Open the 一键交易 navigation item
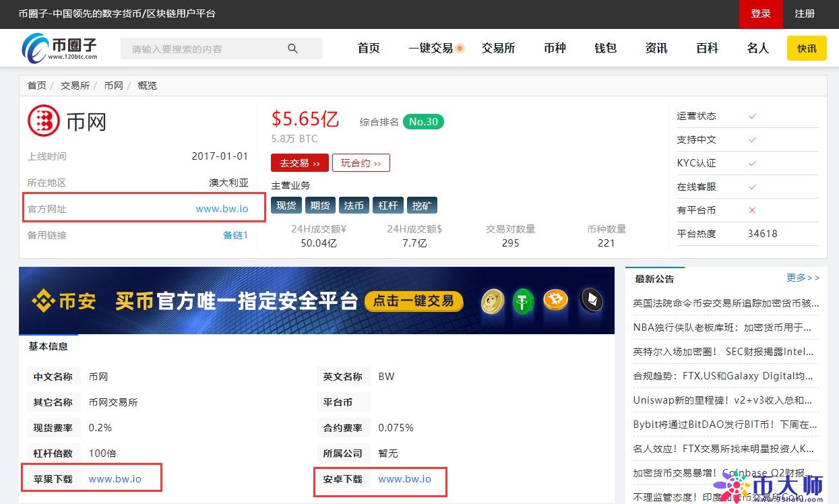This screenshot has width=839, height=504. [431, 49]
